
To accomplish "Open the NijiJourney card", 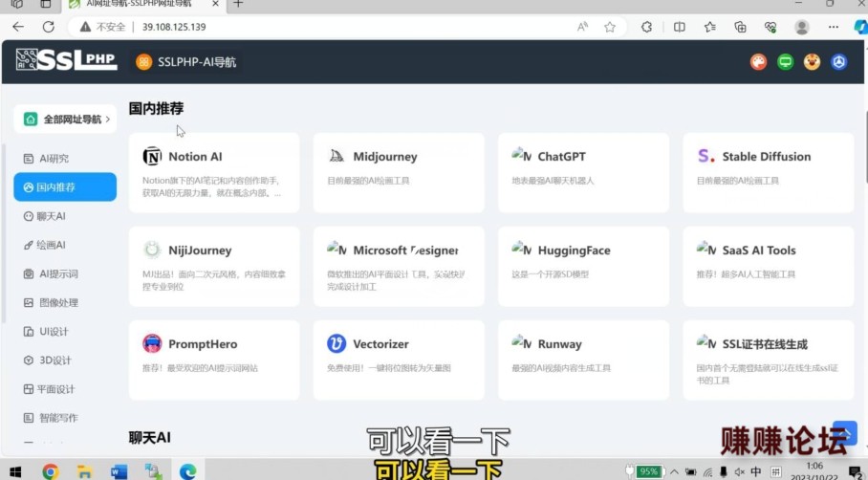I will click(x=214, y=267).
